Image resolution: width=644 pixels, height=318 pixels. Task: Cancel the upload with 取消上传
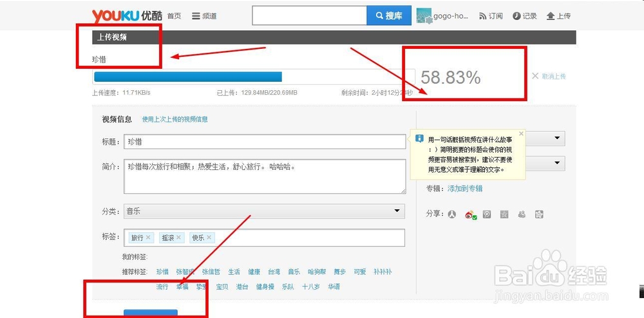click(549, 77)
